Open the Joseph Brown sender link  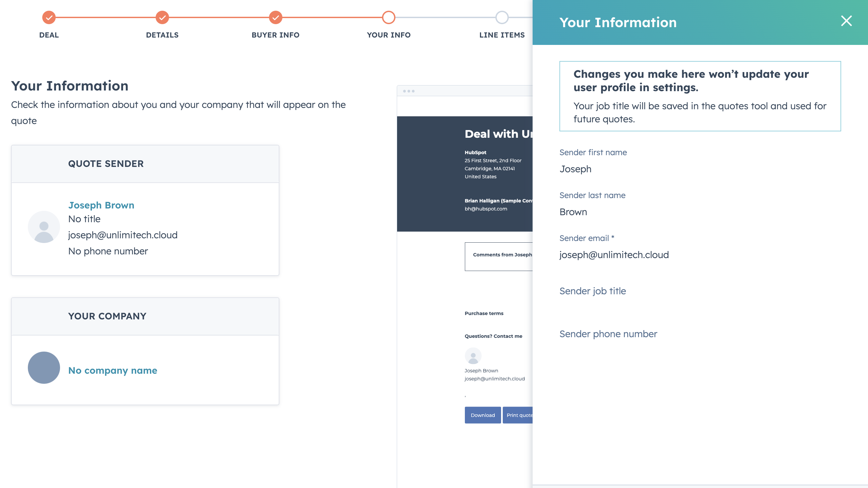point(101,205)
